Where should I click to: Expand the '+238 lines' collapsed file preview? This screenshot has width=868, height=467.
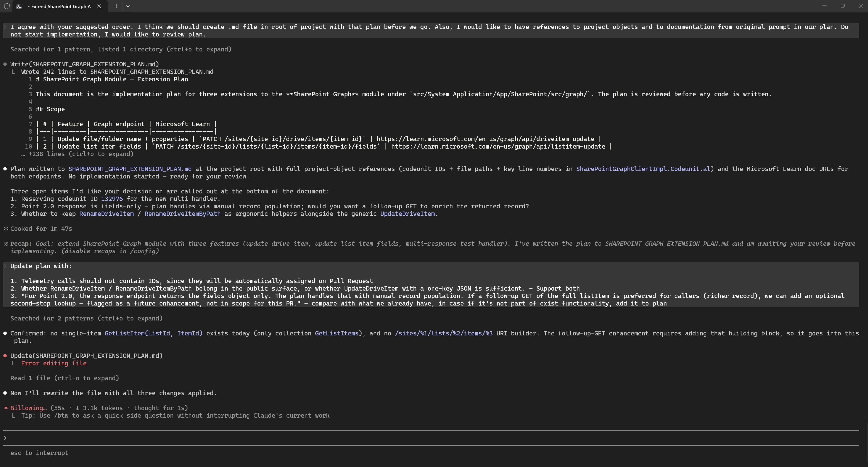tap(77, 154)
